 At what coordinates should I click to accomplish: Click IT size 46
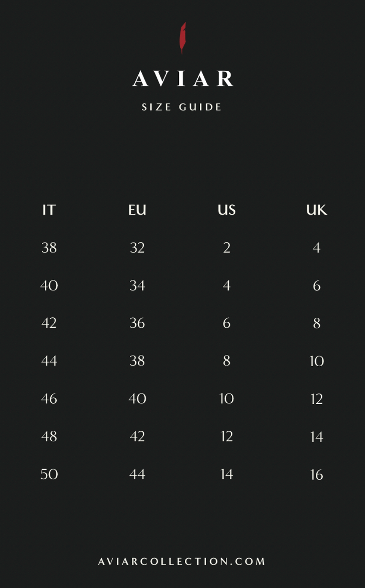click(49, 399)
